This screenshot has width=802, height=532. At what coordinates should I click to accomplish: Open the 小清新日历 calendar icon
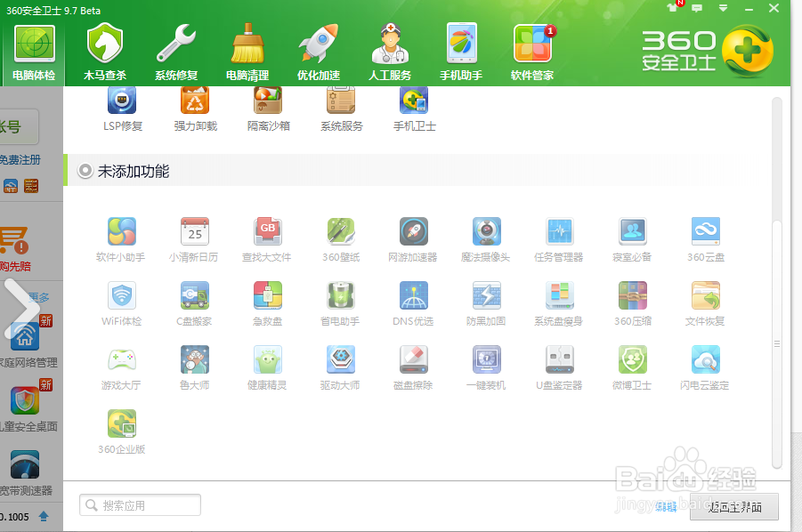195,231
